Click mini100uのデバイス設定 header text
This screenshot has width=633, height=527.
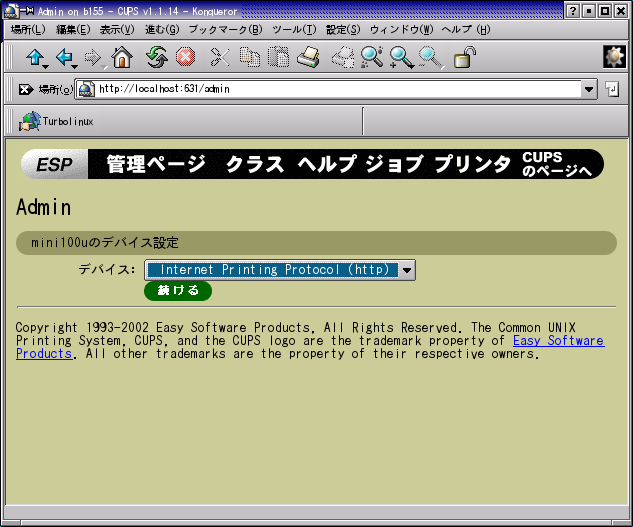click(105, 243)
